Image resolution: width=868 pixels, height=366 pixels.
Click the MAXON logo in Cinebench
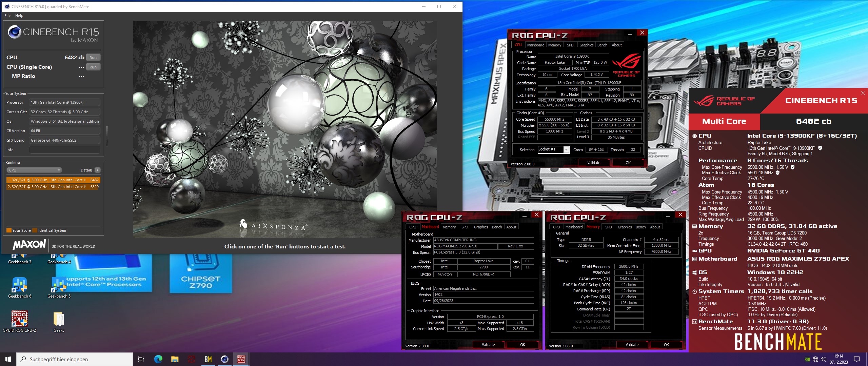click(x=29, y=244)
